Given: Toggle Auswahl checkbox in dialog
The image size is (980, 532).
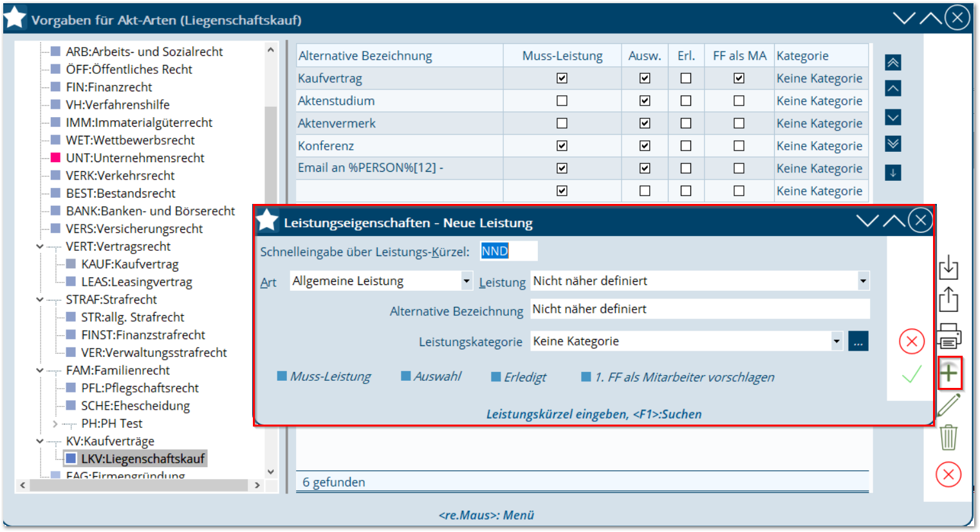Looking at the screenshot, I should coord(405,376).
